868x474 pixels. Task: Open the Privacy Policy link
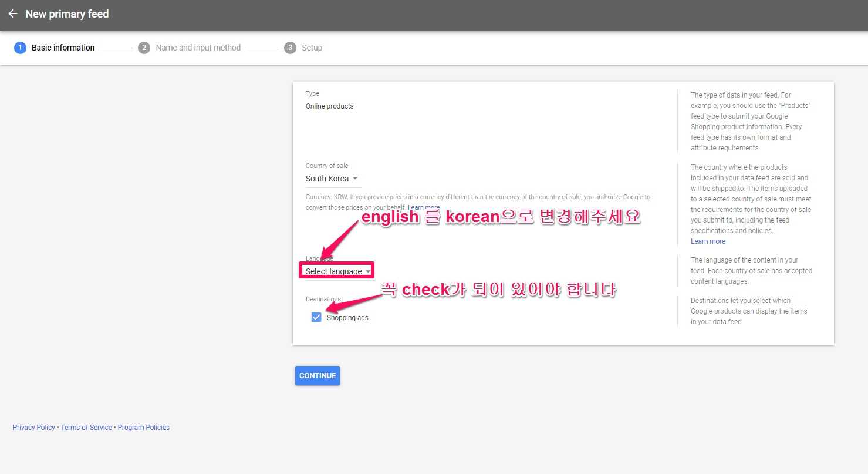pyautogui.click(x=33, y=428)
